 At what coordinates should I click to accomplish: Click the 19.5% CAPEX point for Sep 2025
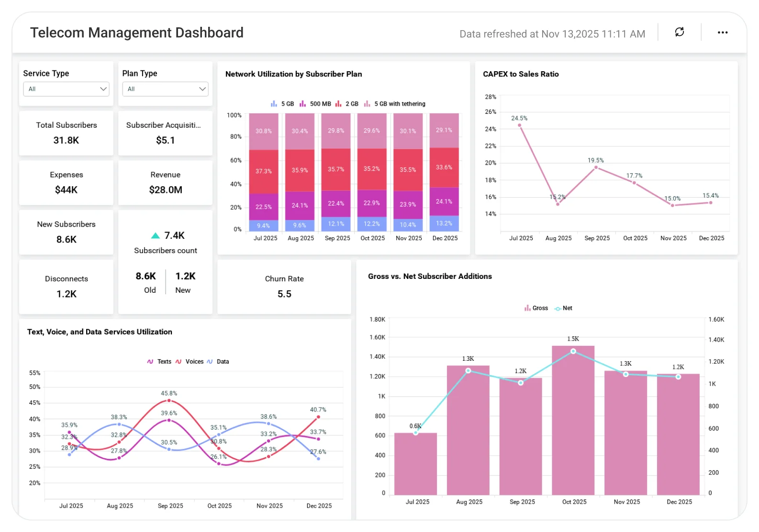[x=596, y=167]
